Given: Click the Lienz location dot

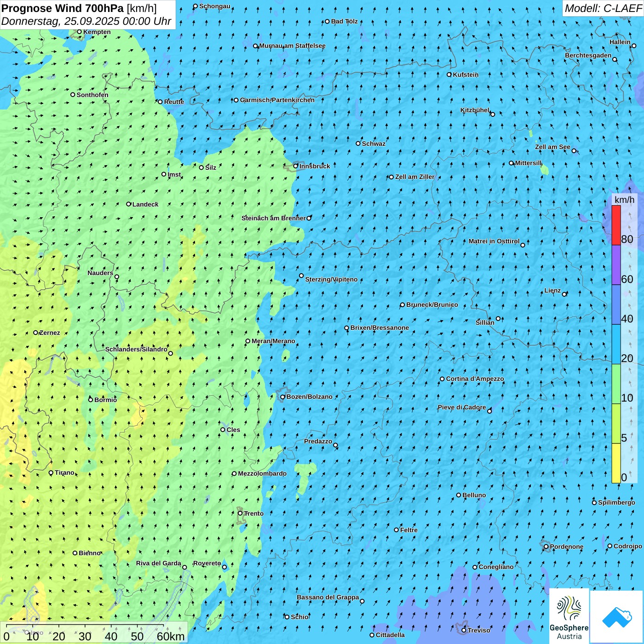Looking at the screenshot, I should [x=564, y=294].
